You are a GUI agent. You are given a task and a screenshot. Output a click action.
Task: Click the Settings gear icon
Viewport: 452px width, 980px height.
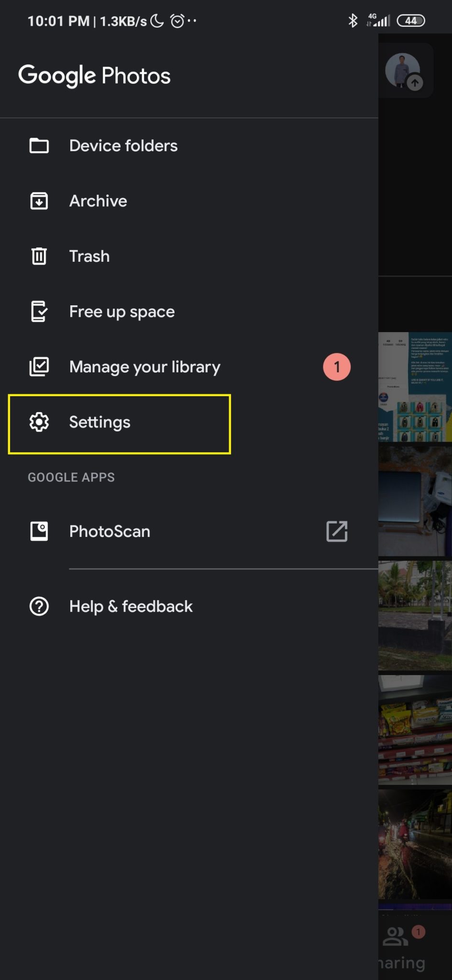point(39,422)
